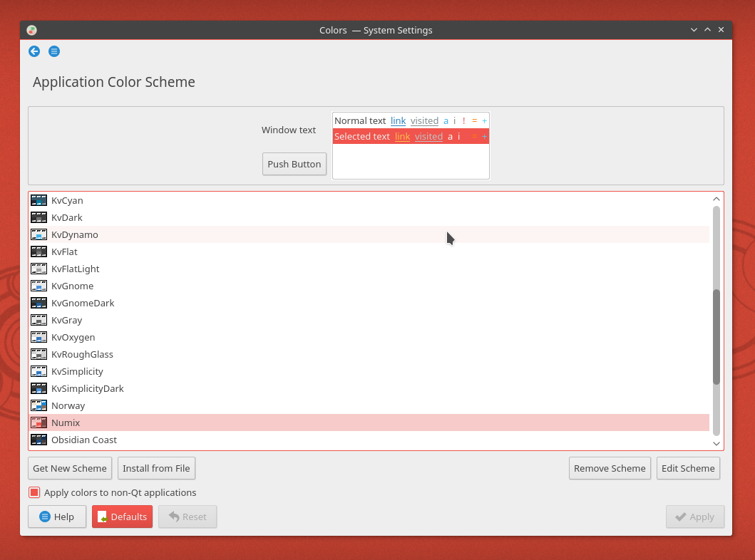Image resolution: width=755 pixels, height=560 pixels.
Task: Select the KvGnomeDark scheme name
Action: pos(83,303)
